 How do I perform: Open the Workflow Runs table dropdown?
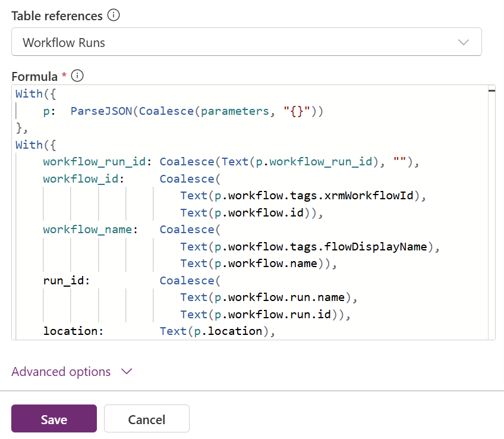[x=246, y=43]
